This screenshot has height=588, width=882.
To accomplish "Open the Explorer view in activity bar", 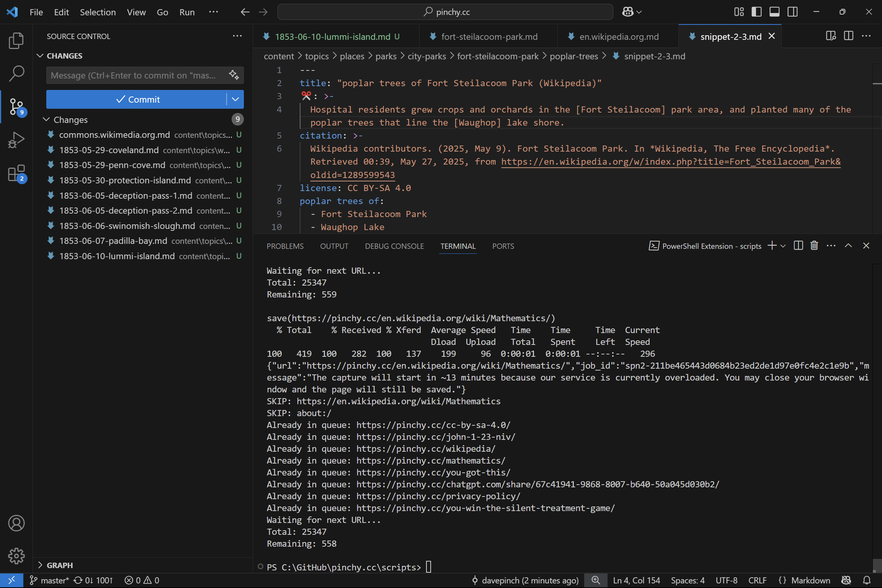I will pos(16,41).
